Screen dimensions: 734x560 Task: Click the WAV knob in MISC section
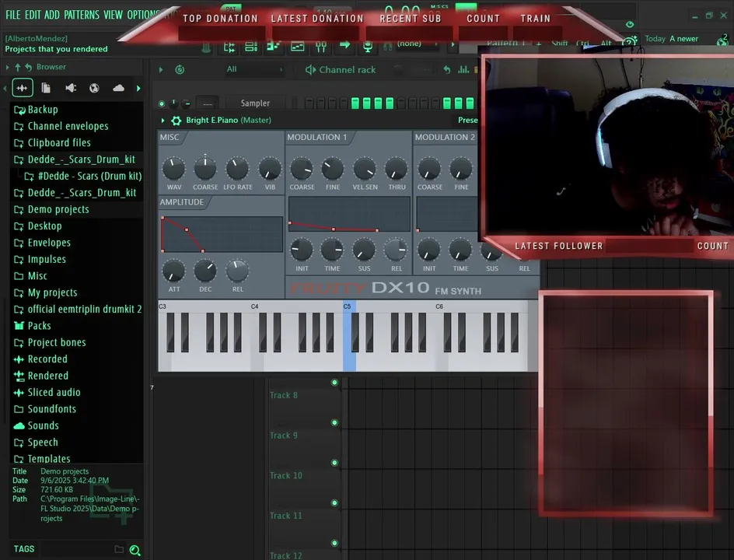click(x=173, y=169)
